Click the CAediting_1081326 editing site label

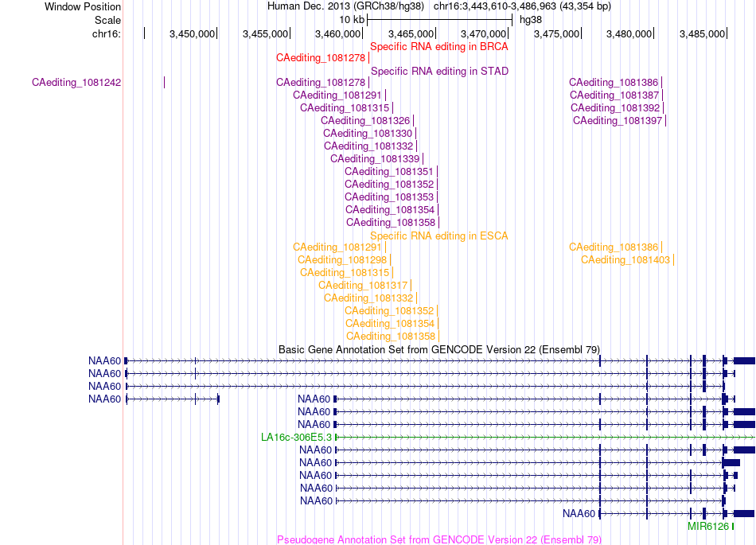click(365, 120)
